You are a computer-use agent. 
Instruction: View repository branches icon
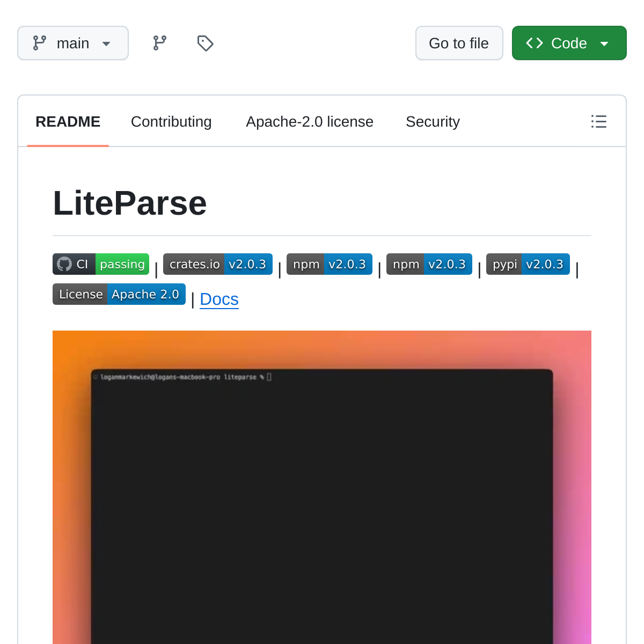coord(160,43)
